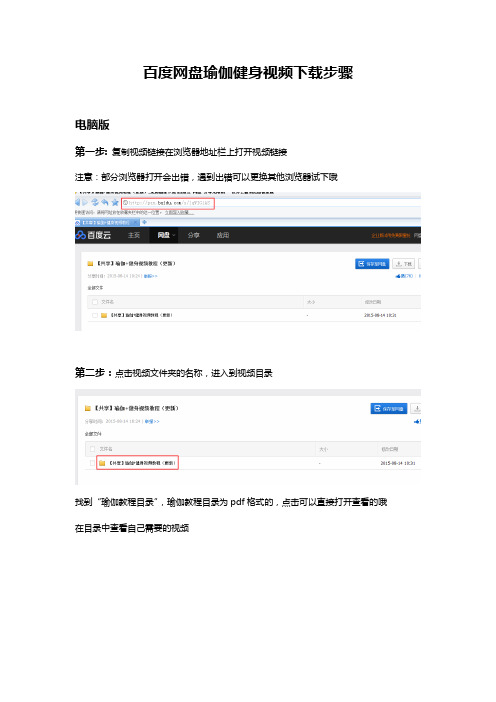Tick the 文件名 select-all checkbox in step-two screenshot
This screenshot has width=496, height=702.
(93, 449)
